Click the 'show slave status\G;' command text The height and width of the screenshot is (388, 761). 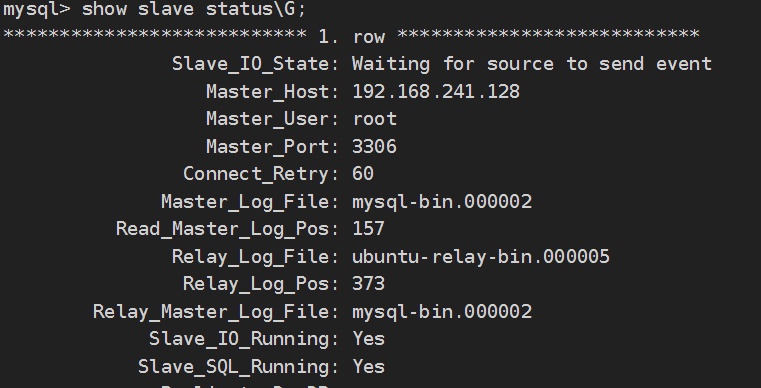[194, 9]
